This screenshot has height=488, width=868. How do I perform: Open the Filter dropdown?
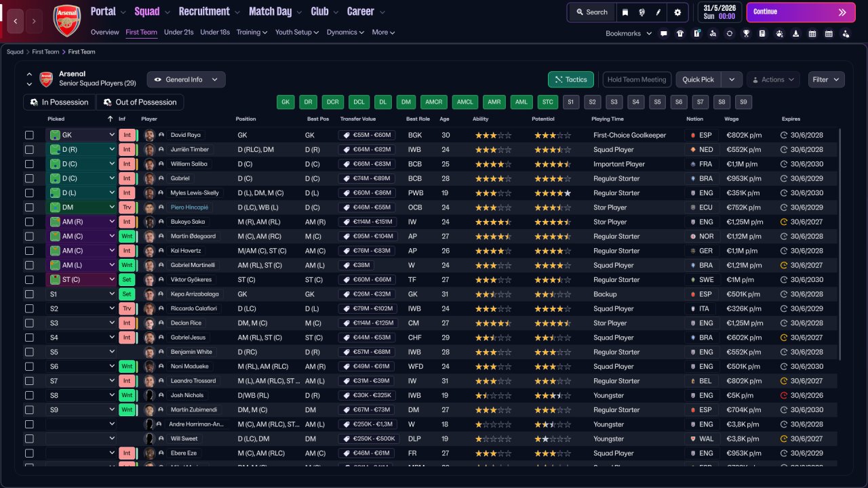827,79
